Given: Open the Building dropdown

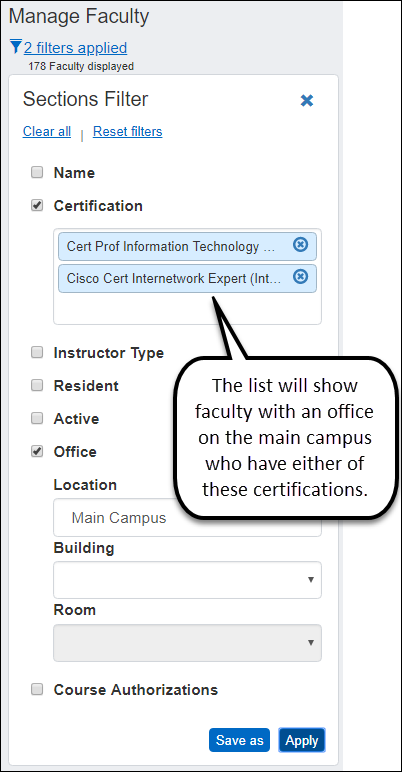Looking at the screenshot, I should [187, 580].
